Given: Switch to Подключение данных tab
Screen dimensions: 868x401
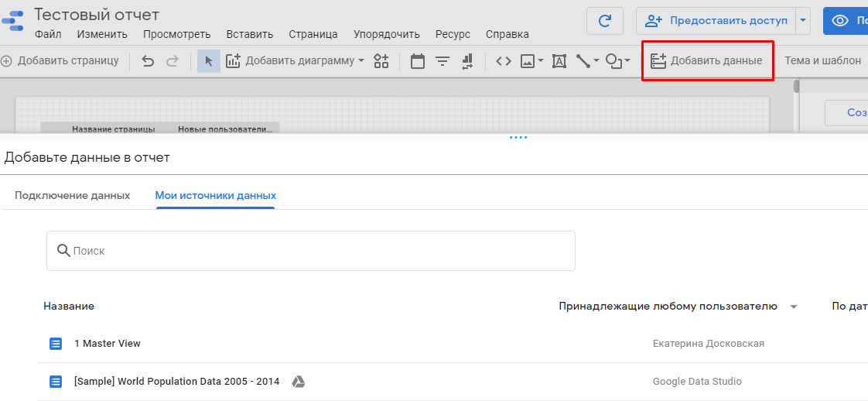Looking at the screenshot, I should tap(73, 196).
